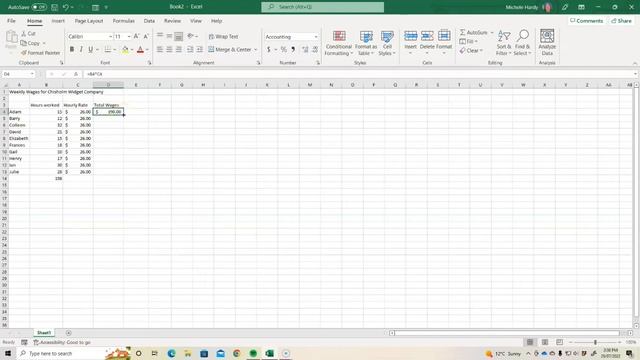Screen dimensions: 640x360
Task: Click the Font Color icon
Action: [x=140, y=49]
